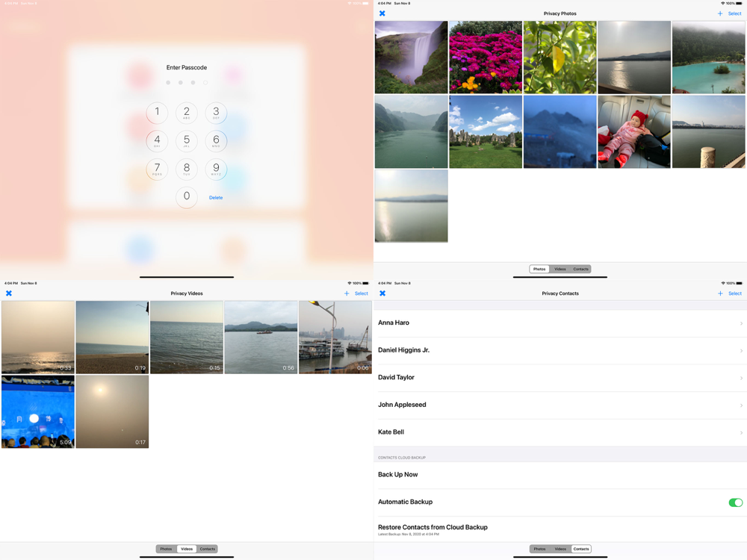
Task: Switch to Videos tab in Privacy Contacts
Action: pos(560,549)
